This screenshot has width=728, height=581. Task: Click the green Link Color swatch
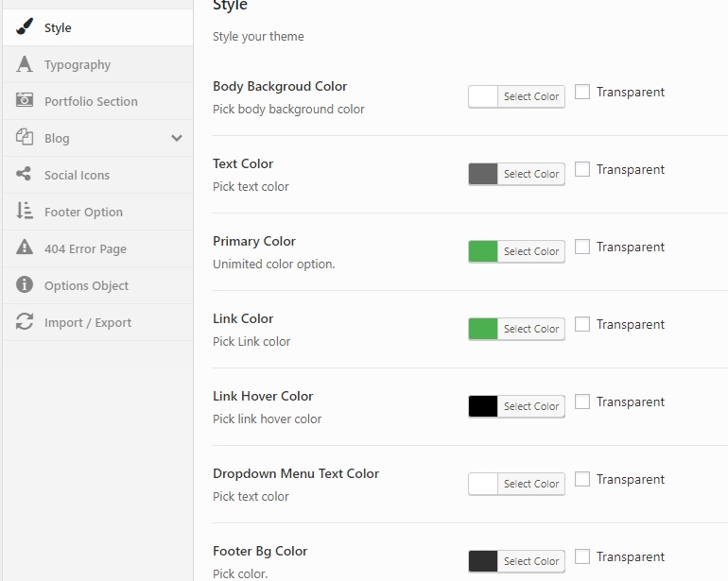click(483, 329)
